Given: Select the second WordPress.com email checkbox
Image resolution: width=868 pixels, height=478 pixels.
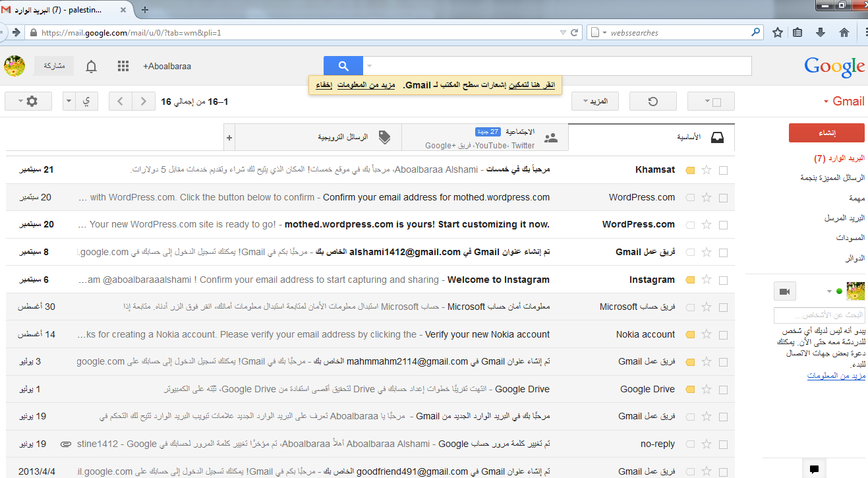Looking at the screenshot, I should [x=723, y=225].
